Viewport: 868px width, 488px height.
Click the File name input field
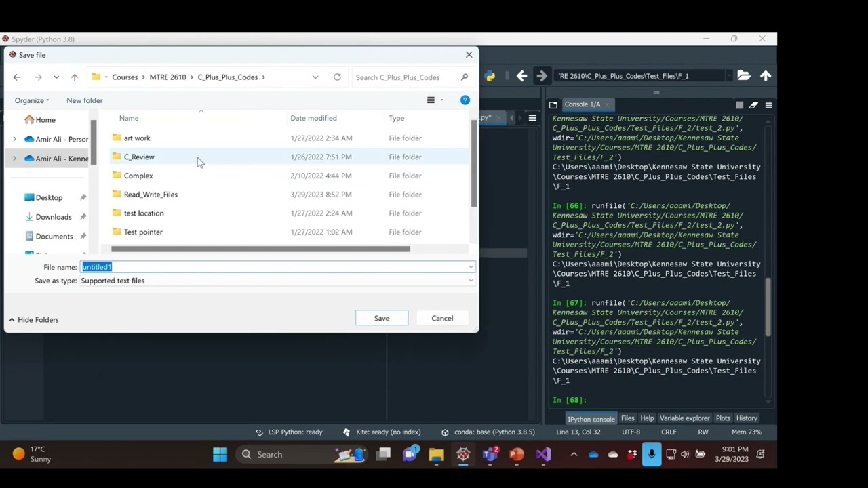click(x=277, y=267)
